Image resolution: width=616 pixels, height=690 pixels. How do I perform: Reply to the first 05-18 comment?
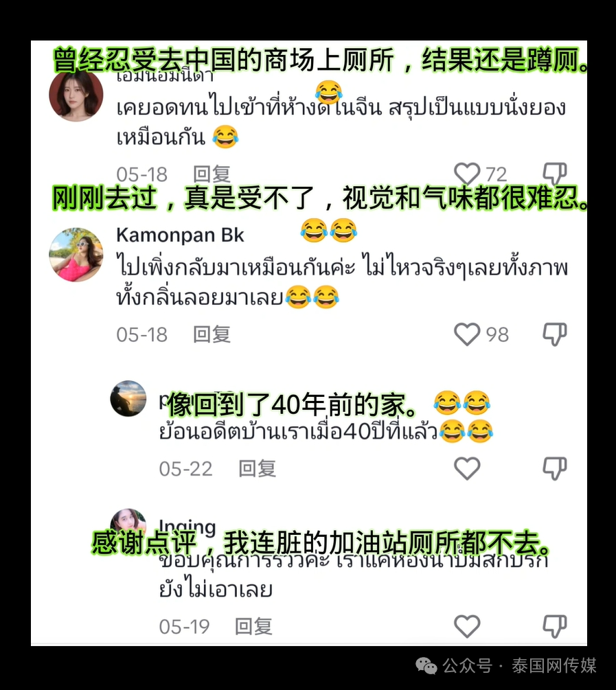click(212, 174)
